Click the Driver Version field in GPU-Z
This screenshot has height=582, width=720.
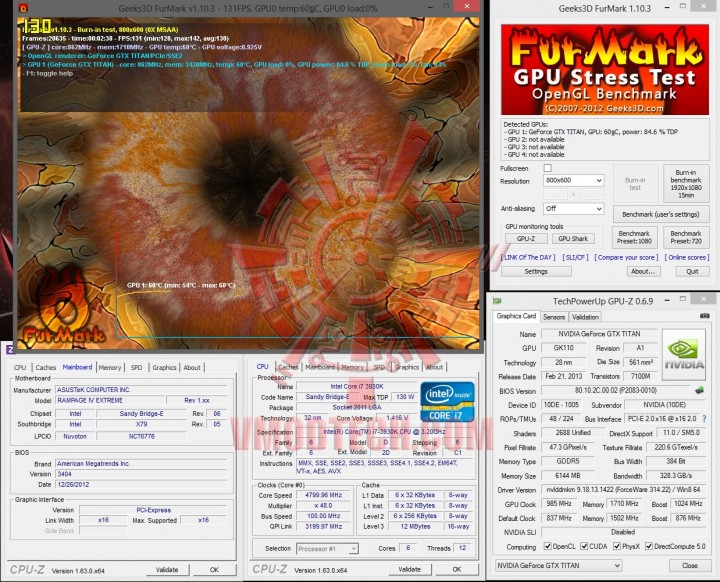623,490
